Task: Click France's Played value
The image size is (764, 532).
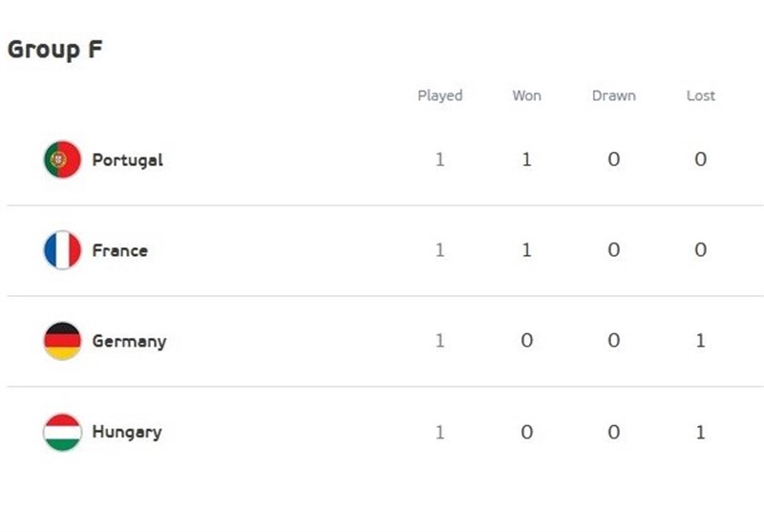Action: tap(439, 250)
